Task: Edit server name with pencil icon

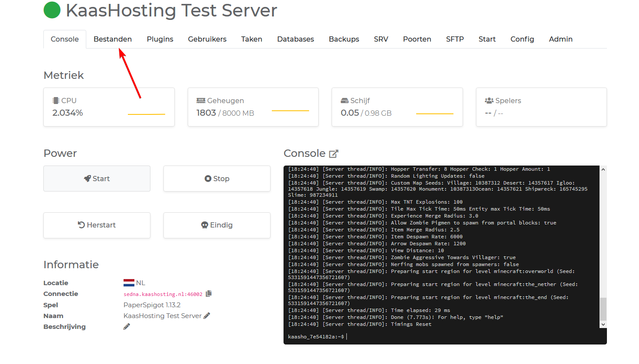Action: coord(207,316)
